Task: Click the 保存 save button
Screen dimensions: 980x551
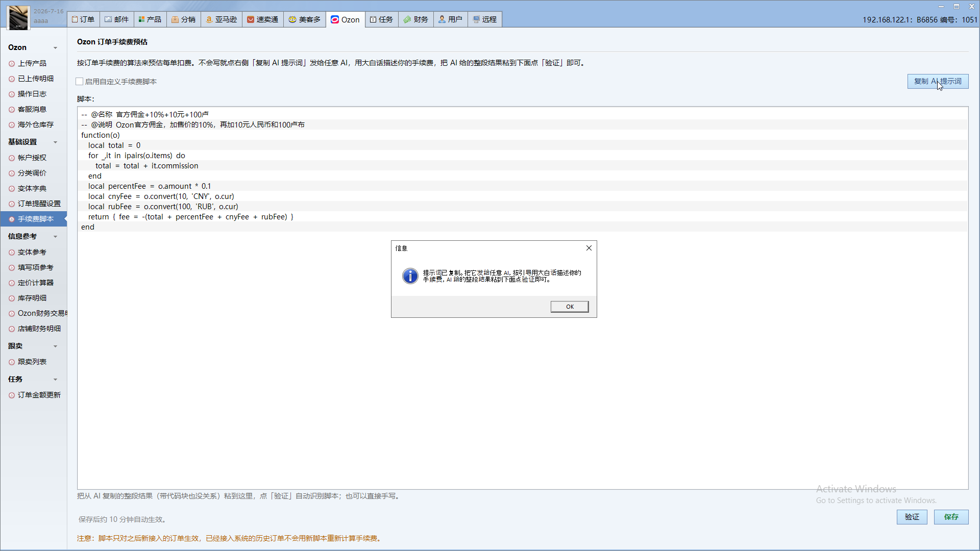Action: 951,517
